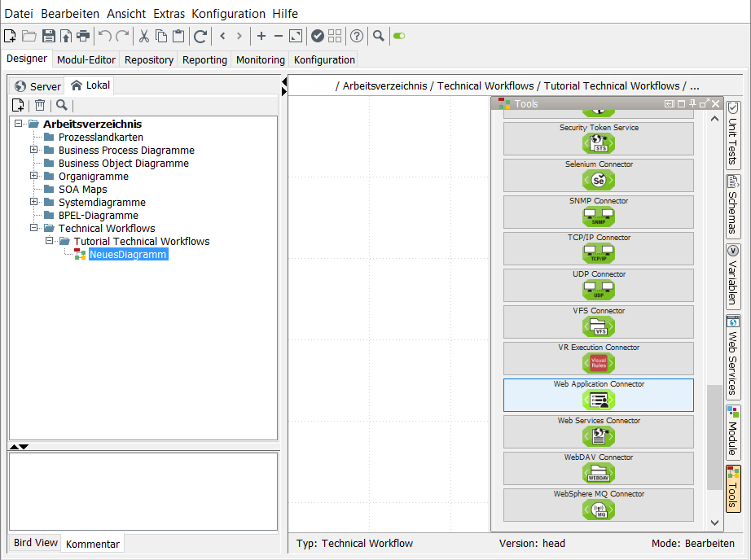Open the Server repository tab

tap(37, 86)
